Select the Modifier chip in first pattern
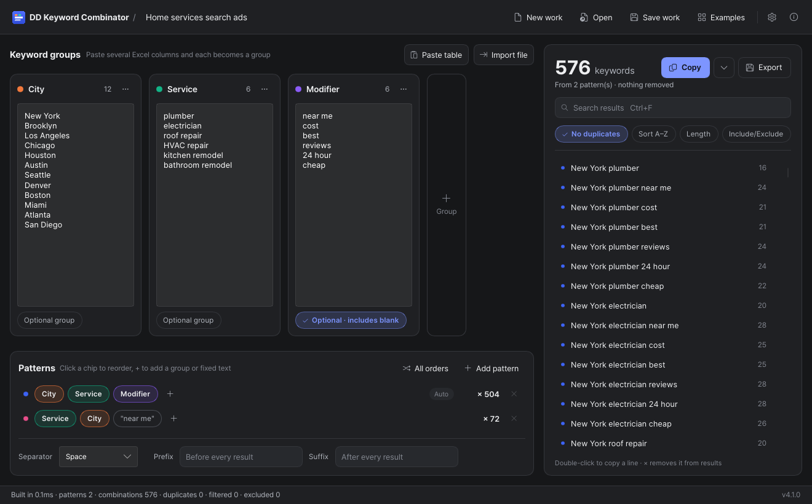 point(135,394)
